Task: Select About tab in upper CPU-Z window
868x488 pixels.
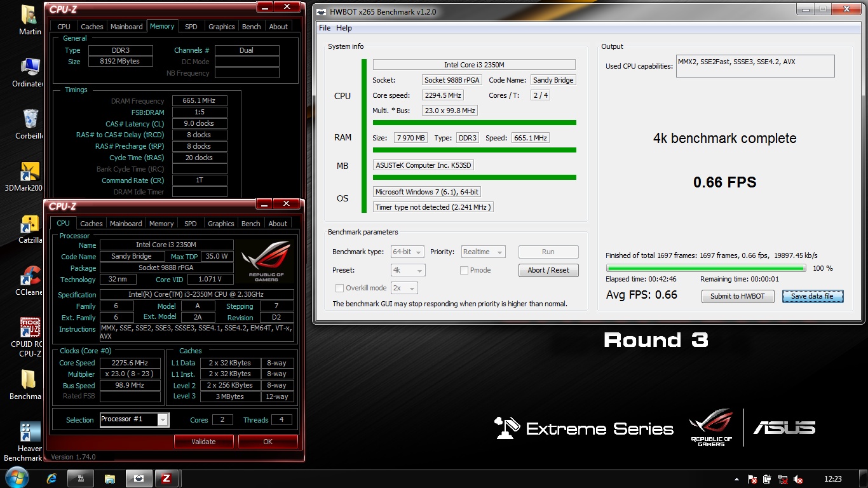Action: pos(278,27)
